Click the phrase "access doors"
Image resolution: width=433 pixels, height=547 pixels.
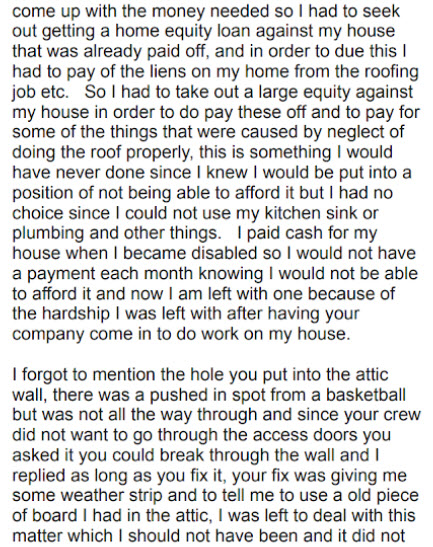click(300, 435)
